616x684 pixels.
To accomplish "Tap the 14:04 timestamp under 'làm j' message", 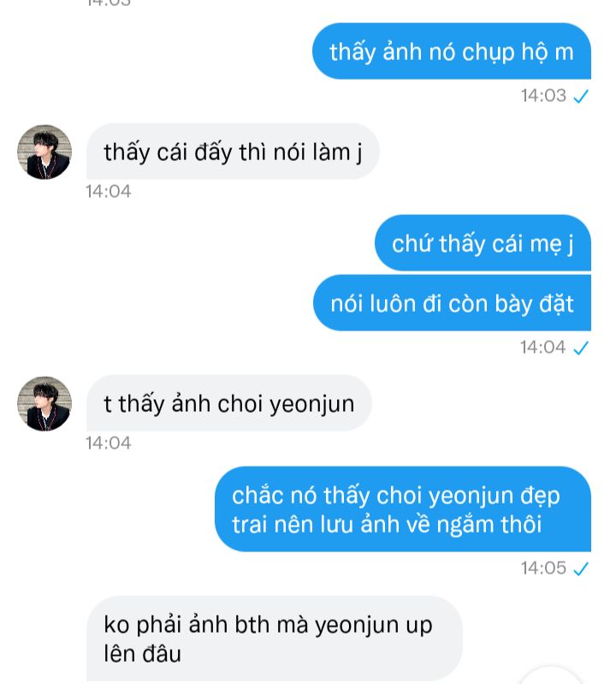I will tap(108, 192).
